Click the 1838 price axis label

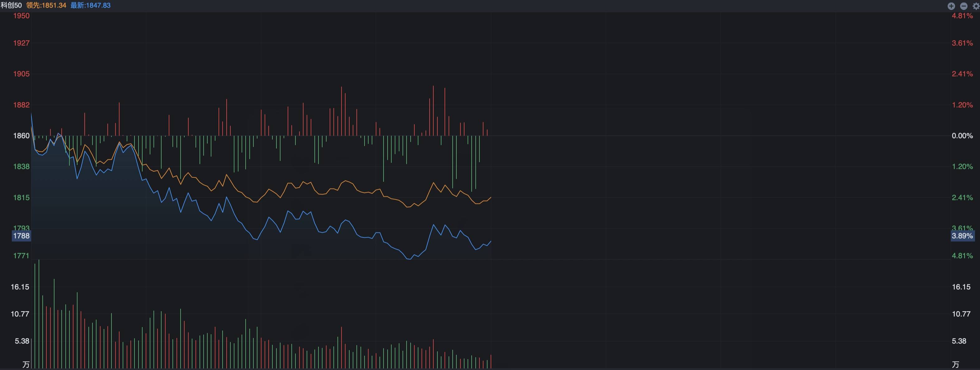coord(21,166)
